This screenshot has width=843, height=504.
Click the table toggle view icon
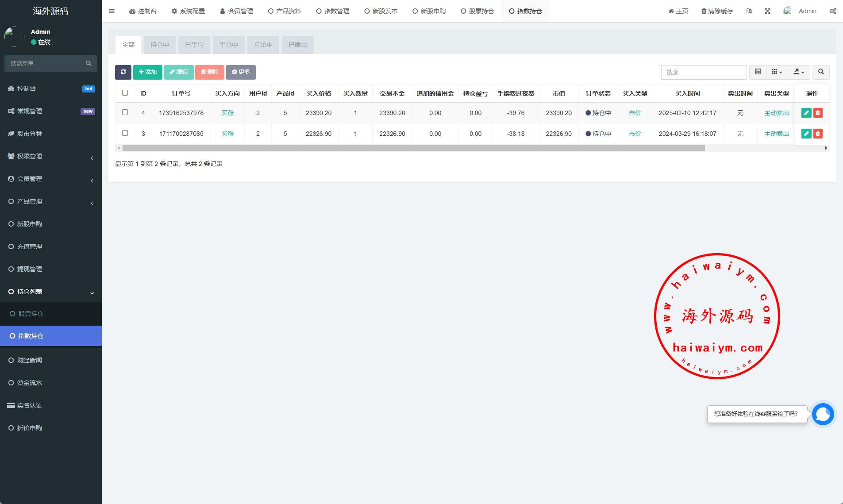[x=758, y=72]
